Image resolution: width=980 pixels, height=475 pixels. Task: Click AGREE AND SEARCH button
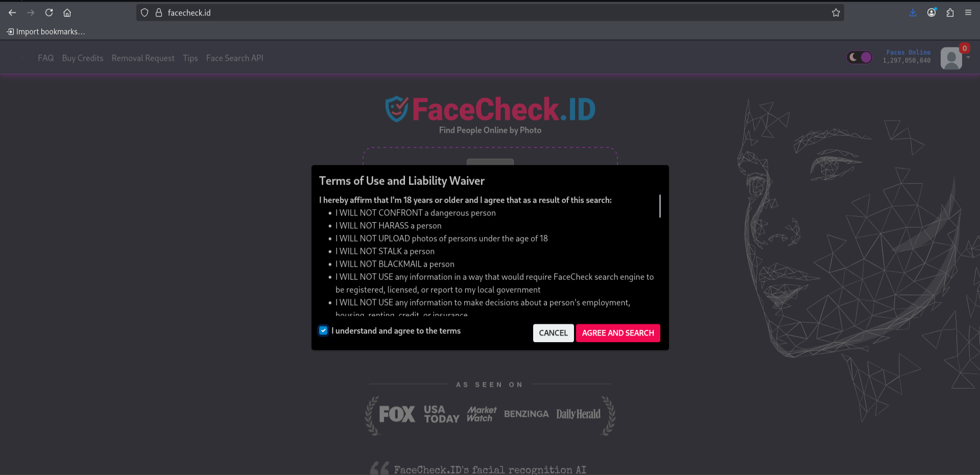click(x=618, y=333)
